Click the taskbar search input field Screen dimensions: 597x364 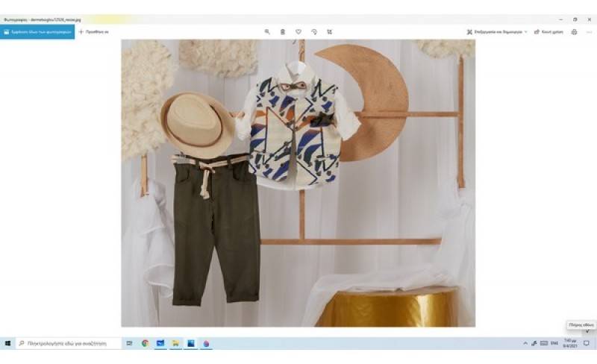69,343
